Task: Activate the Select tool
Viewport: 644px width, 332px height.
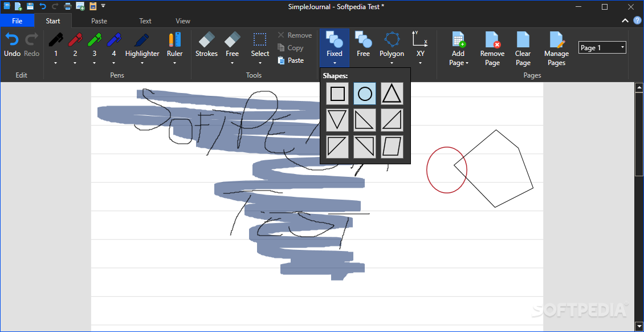Action: pyautogui.click(x=260, y=45)
